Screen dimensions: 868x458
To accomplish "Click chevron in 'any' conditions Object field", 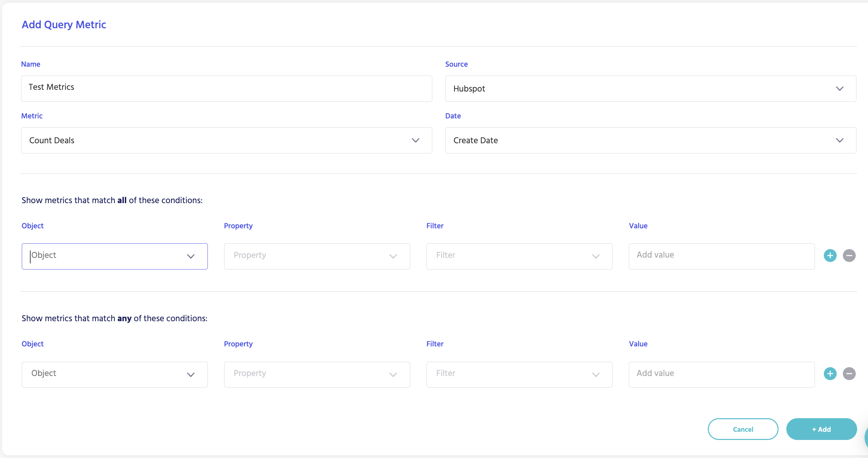I will pyautogui.click(x=190, y=375).
